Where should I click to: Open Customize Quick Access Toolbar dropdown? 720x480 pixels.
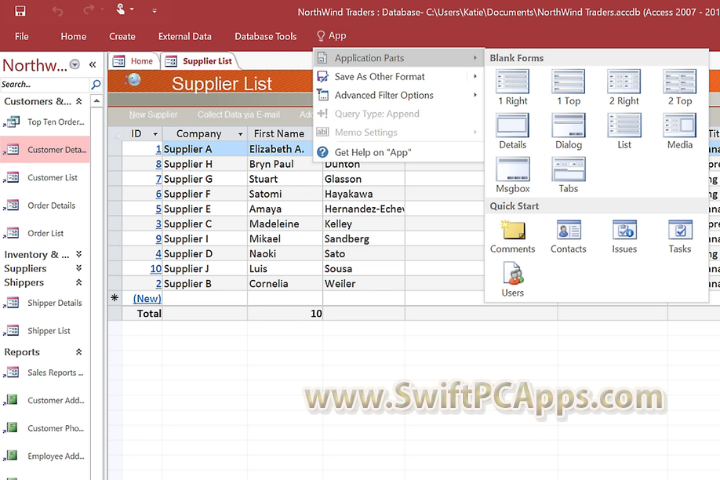154,11
